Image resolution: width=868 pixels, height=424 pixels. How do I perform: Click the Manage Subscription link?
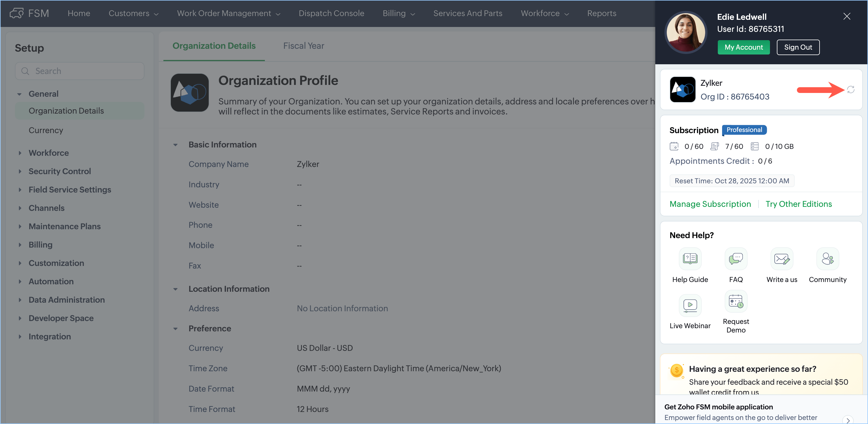click(x=710, y=204)
